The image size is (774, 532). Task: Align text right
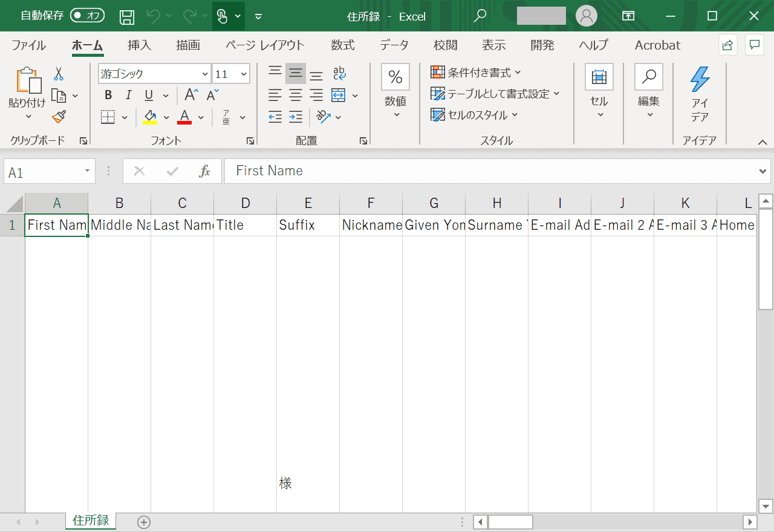click(x=316, y=95)
